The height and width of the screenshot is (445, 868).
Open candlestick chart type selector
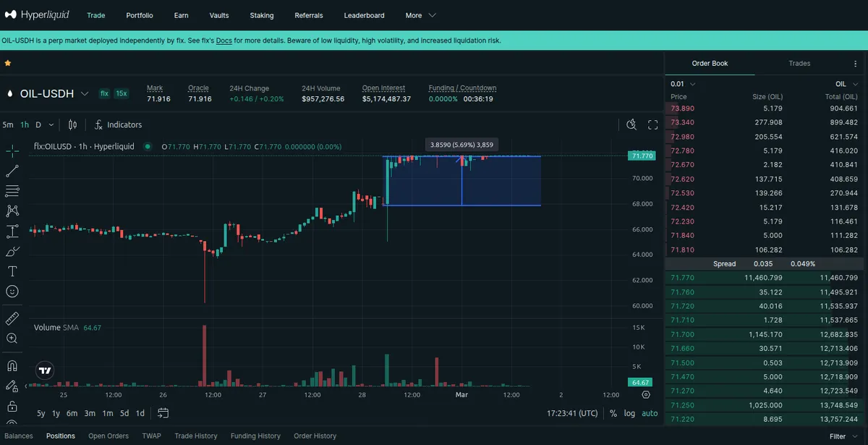tap(72, 124)
